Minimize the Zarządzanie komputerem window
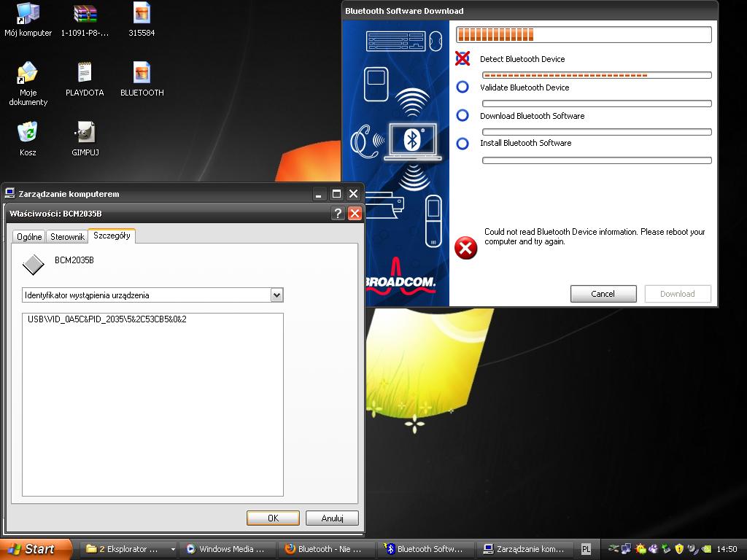Viewport: 747px width, 560px height. 320,194
